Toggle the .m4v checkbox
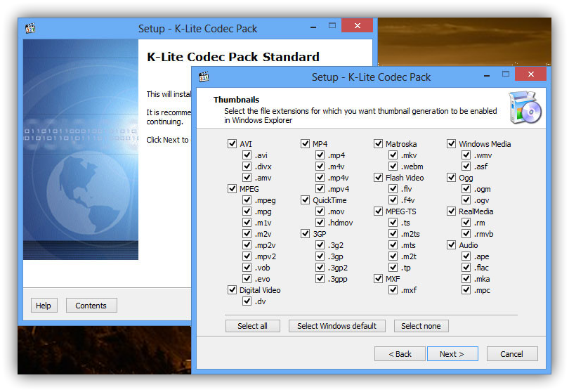This screenshot has height=392, width=569. (x=320, y=166)
